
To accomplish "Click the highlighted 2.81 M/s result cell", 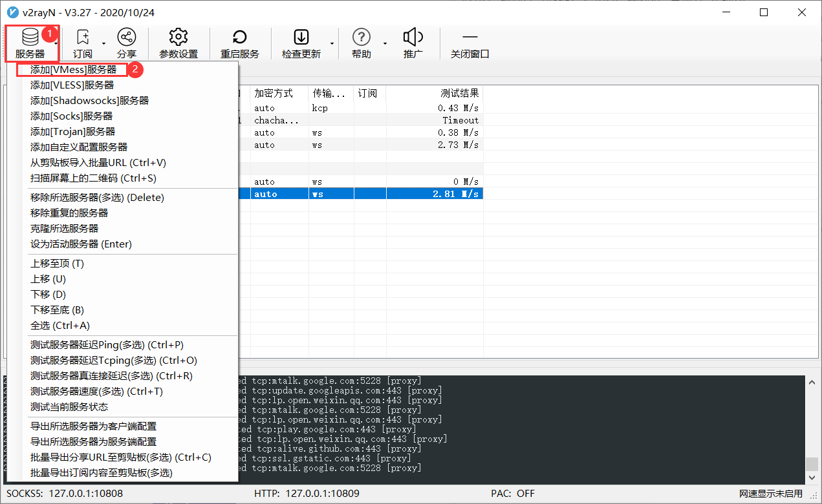I will [456, 194].
